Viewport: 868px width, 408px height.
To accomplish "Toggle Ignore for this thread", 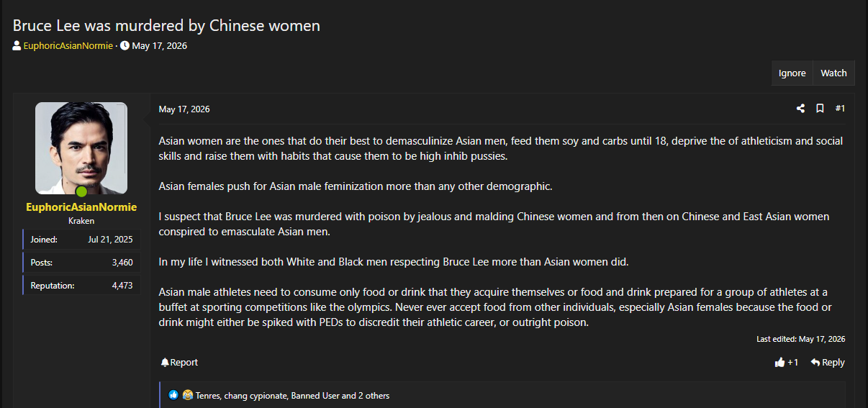I will pyautogui.click(x=792, y=73).
